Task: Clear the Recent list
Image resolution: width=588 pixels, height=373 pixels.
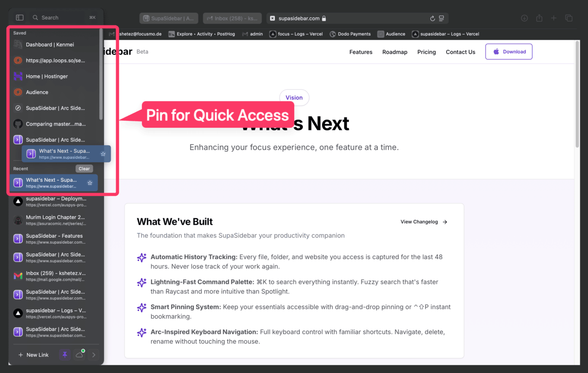Action: pos(84,169)
